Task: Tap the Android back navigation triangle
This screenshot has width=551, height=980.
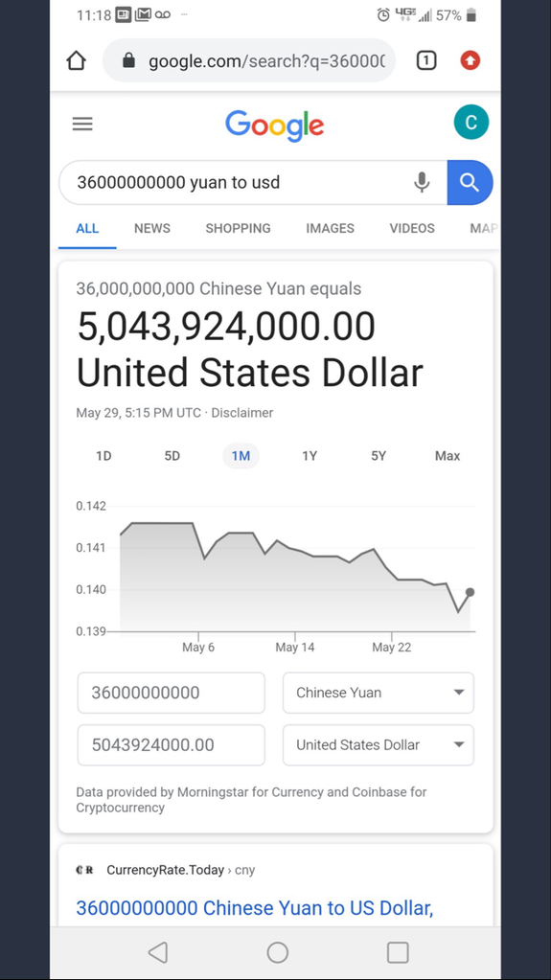Action: [x=157, y=952]
